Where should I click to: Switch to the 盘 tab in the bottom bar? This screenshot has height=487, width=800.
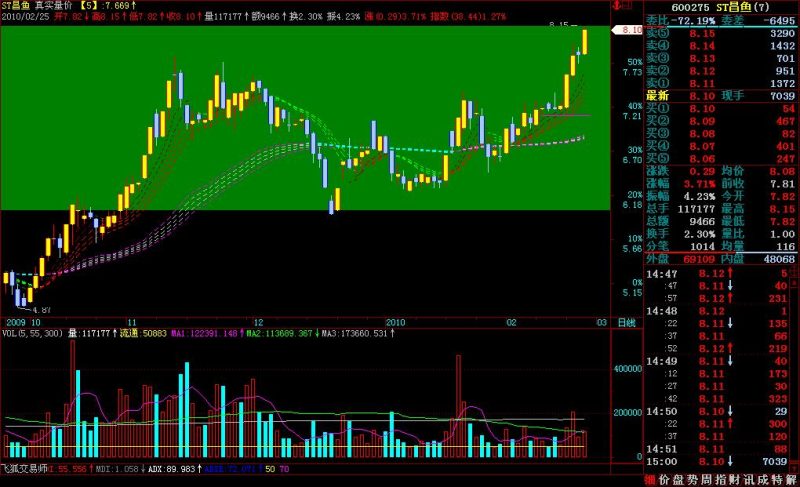pyautogui.click(x=678, y=479)
